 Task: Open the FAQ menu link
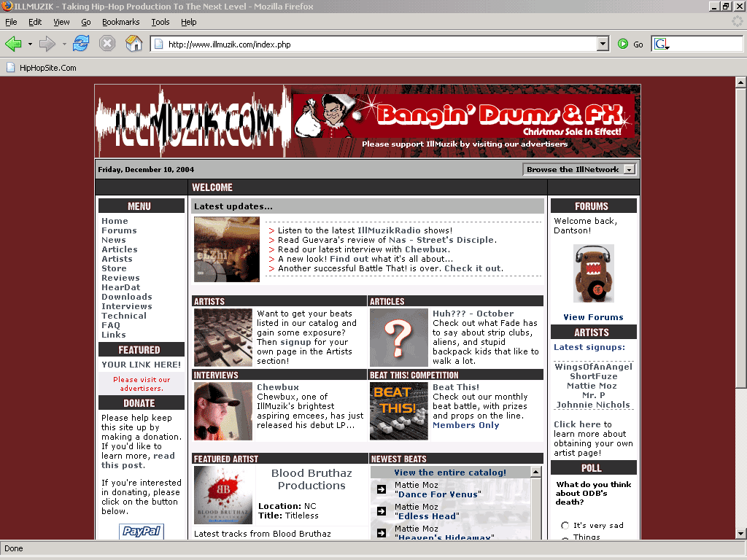pyautogui.click(x=111, y=325)
